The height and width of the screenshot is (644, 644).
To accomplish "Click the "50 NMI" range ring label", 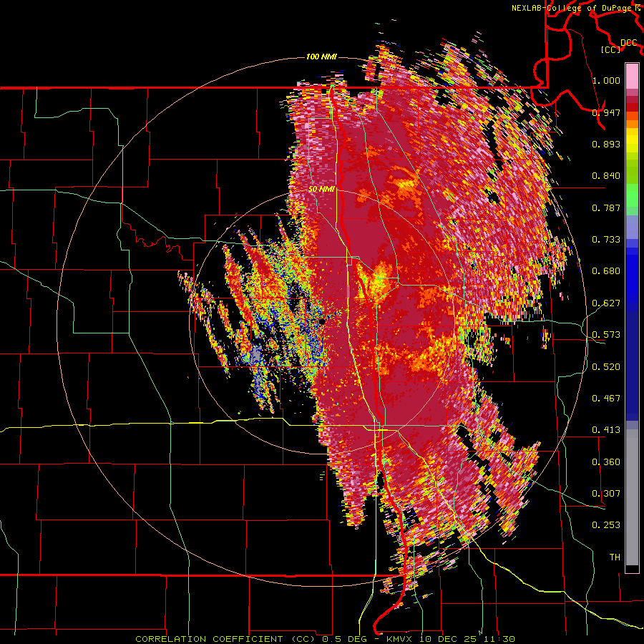I will coord(321,189).
